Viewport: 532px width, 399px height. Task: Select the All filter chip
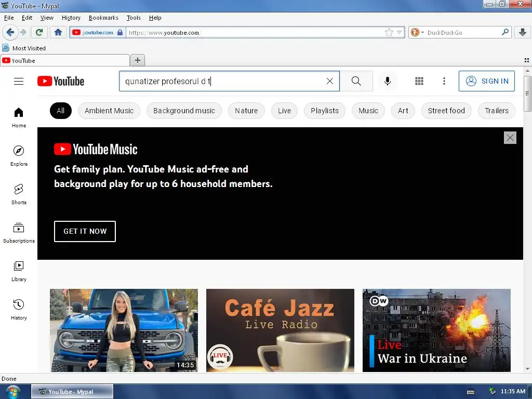pos(61,111)
